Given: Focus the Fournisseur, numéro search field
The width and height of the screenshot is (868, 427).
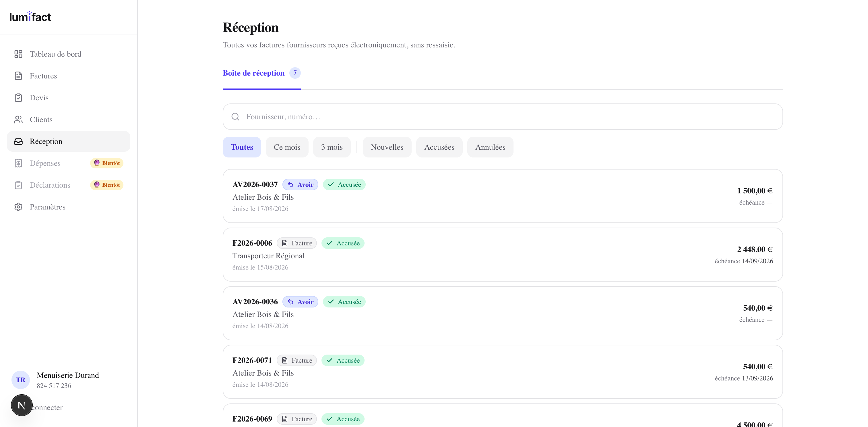Looking at the screenshot, I should [502, 117].
